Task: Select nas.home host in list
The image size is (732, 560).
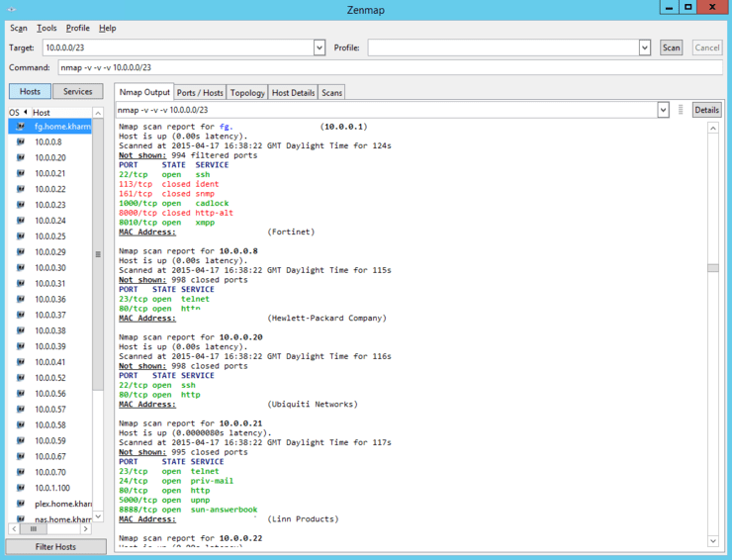Action: pos(49,518)
